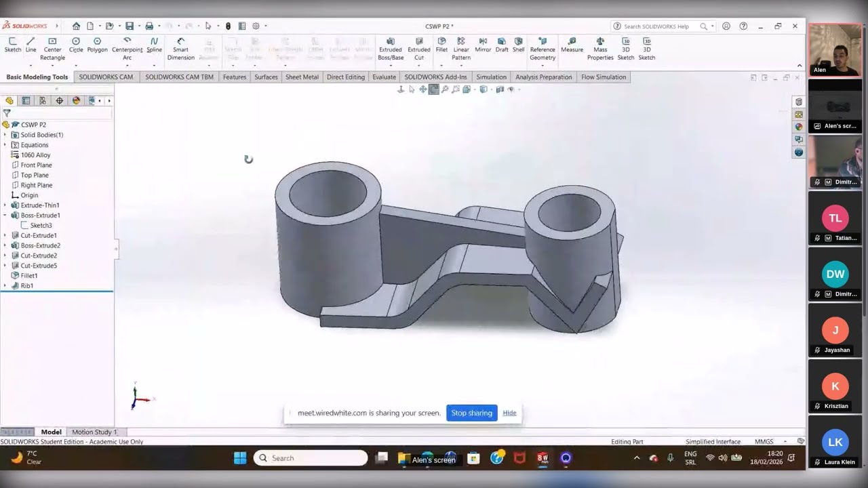Image resolution: width=868 pixels, height=488 pixels.
Task: Open the Linear Pattern tool
Action: pos(461,49)
